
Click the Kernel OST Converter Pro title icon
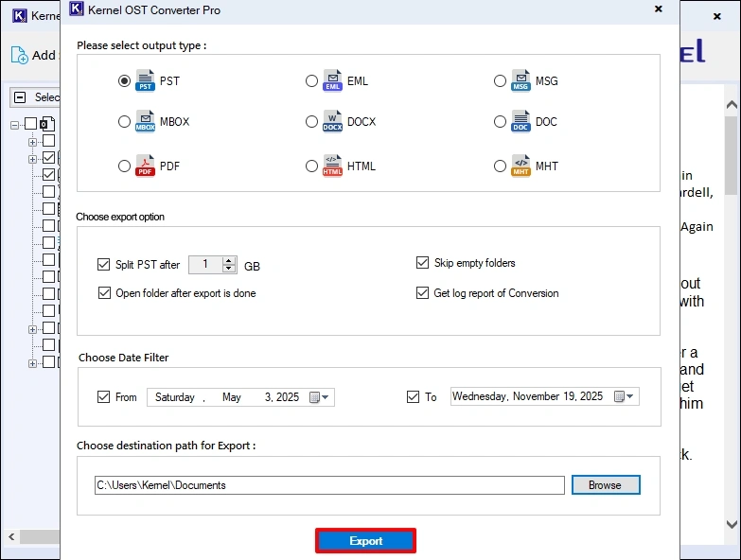point(77,9)
